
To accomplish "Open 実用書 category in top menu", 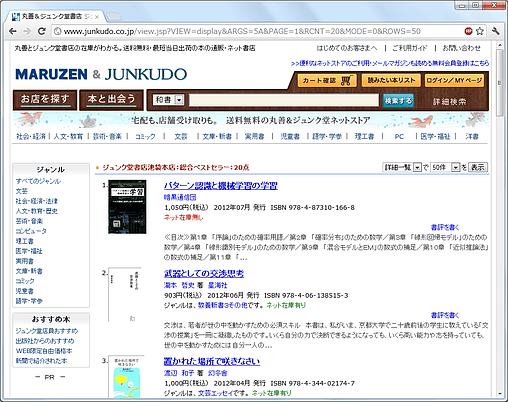I will pyautogui.click(x=254, y=136).
